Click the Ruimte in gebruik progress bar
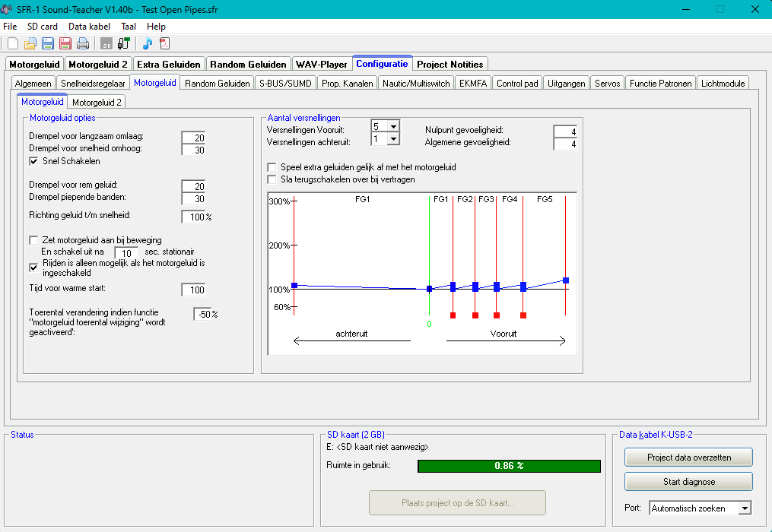 (509, 466)
